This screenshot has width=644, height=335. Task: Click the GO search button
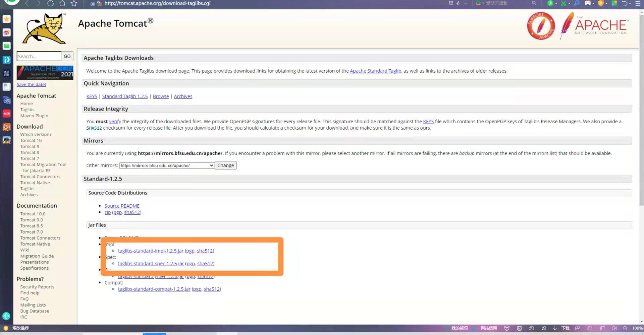pos(67,56)
